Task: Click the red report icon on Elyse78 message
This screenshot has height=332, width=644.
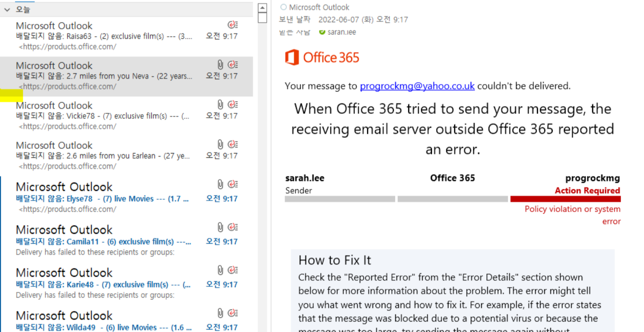Action: [x=233, y=184]
